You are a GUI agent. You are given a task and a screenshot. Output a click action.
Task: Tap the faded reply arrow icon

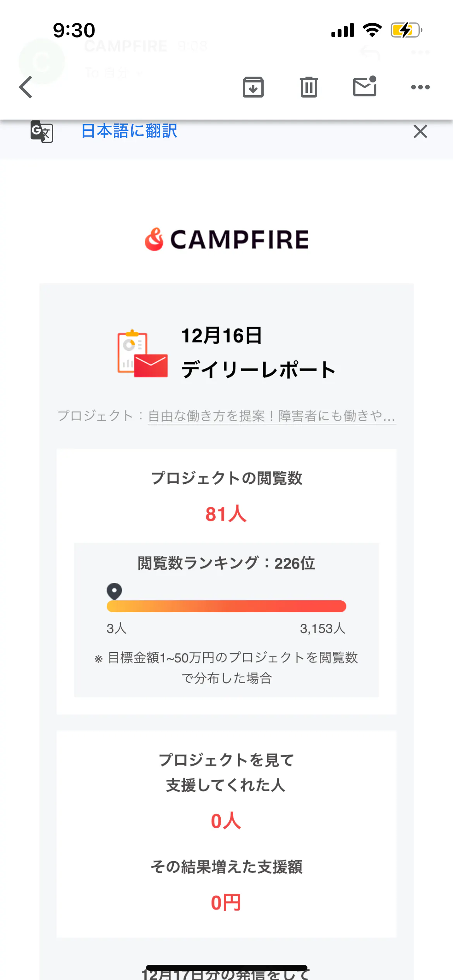click(370, 53)
